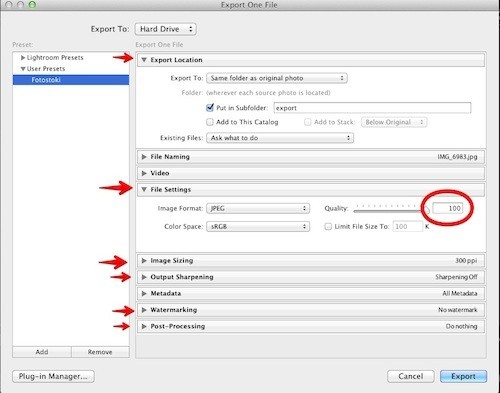The height and width of the screenshot is (393, 500).
Task: Expand Lightroom Presets in preset list
Action: coord(23,58)
